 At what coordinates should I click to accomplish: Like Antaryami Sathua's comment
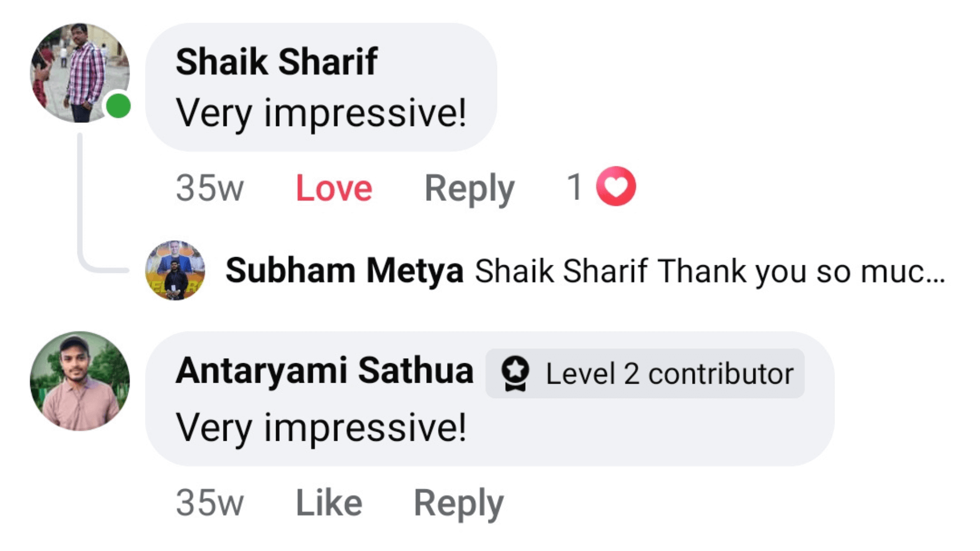(x=329, y=503)
